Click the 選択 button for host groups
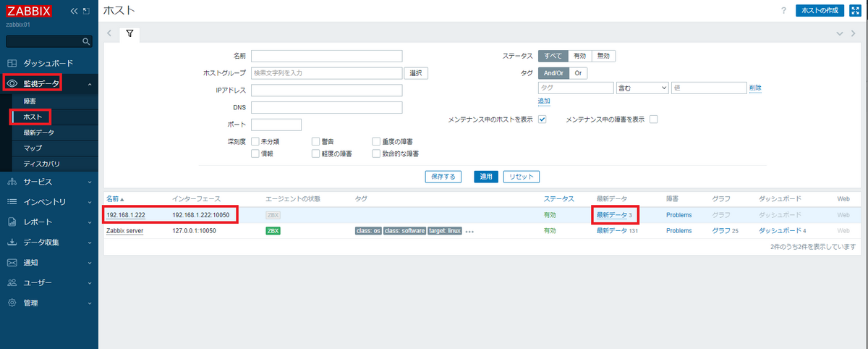Screen dimensions: 868x349 pyautogui.click(x=417, y=73)
